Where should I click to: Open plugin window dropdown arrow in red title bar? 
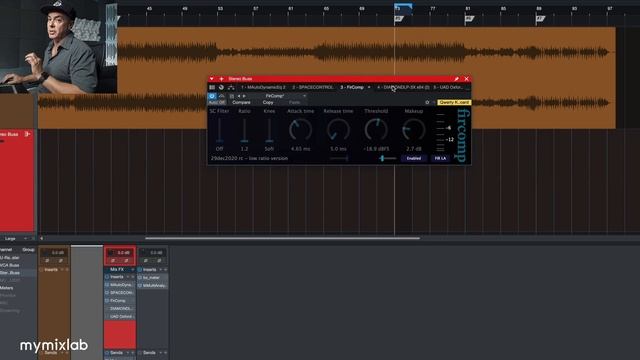[211, 79]
